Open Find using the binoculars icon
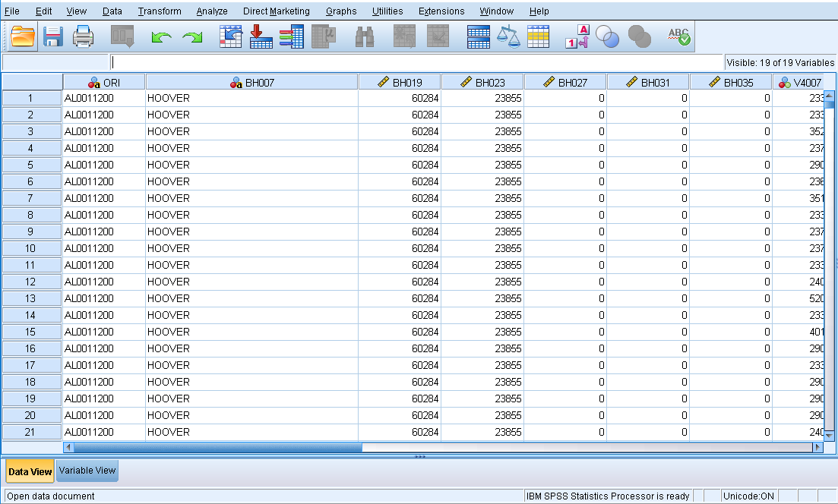 tap(365, 36)
